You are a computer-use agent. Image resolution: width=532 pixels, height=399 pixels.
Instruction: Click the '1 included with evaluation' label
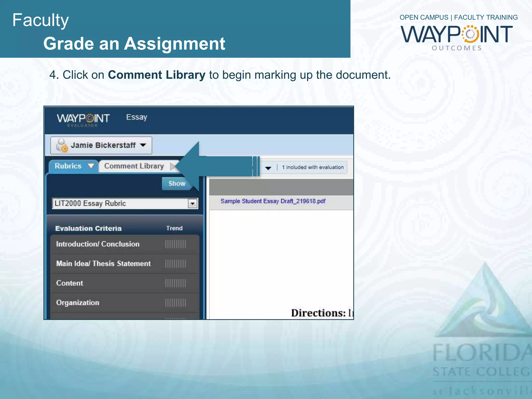click(313, 167)
